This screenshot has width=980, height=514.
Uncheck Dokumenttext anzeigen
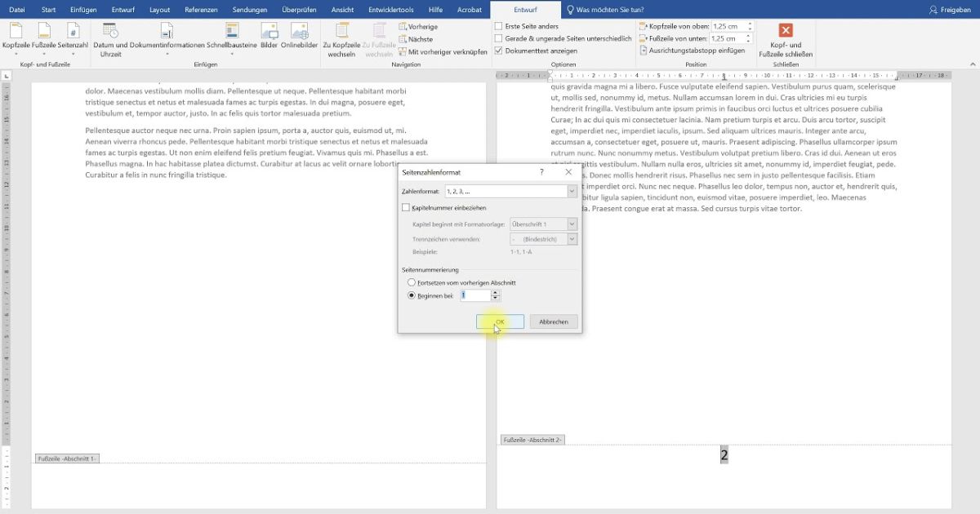coord(499,51)
